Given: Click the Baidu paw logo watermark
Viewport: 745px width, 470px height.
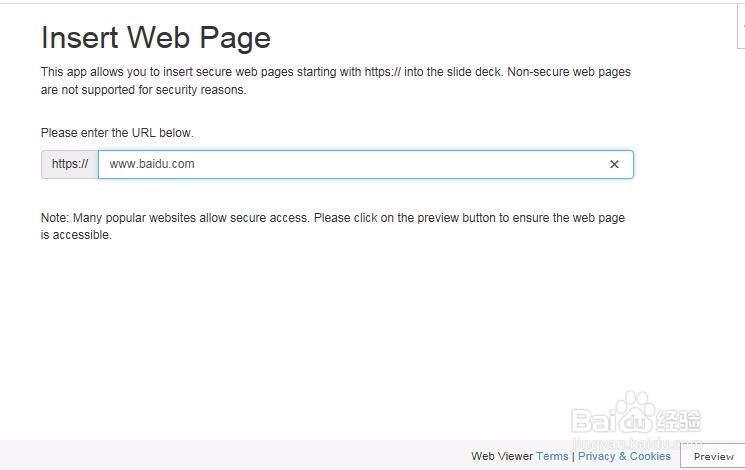Looking at the screenshot, I should tap(636, 412).
